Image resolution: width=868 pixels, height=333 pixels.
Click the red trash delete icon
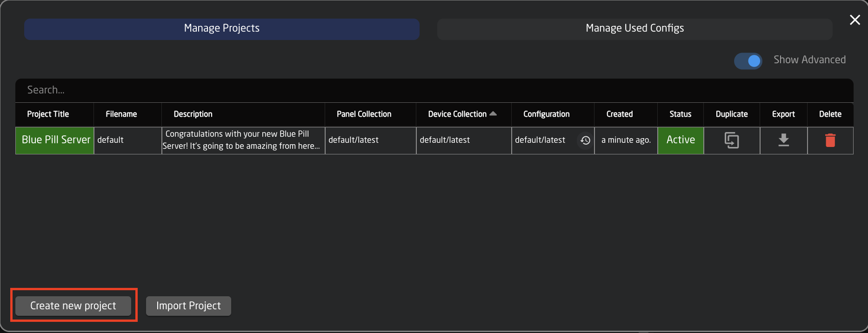click(830, 140)
